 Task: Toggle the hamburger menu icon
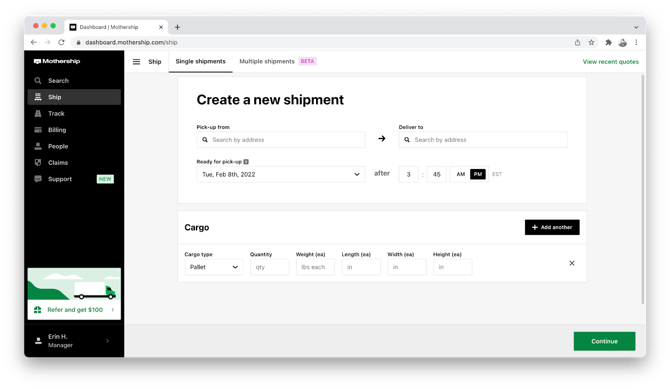[x=136, y=62]
